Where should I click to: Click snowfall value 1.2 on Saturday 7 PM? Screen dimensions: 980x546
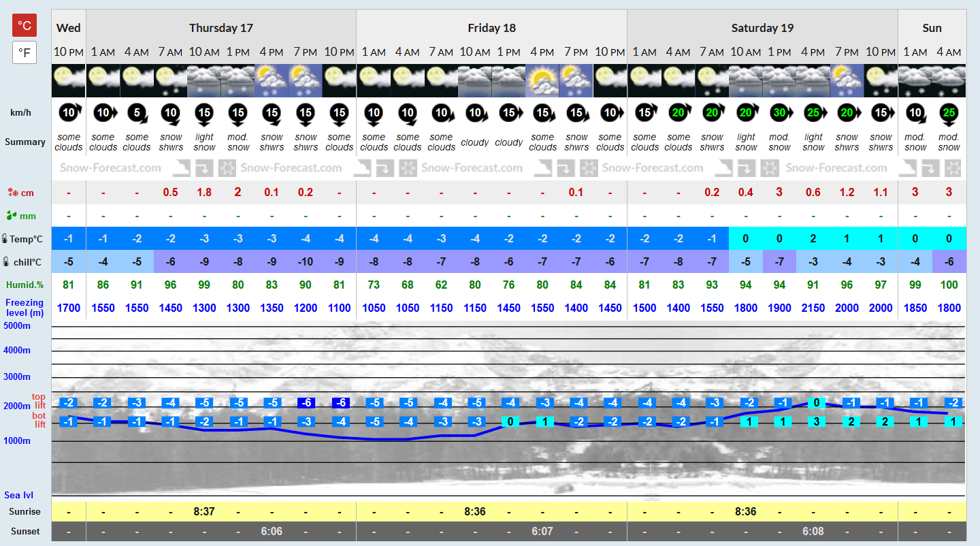[x=847, y=193]
